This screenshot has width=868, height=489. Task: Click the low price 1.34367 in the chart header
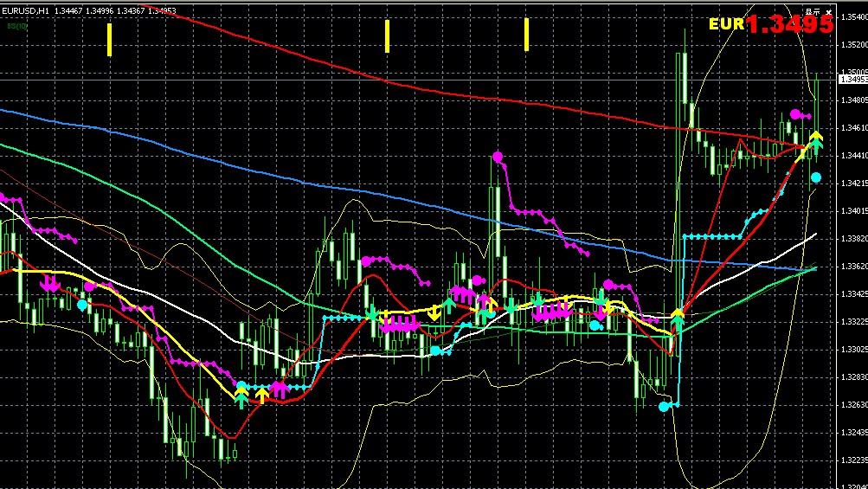132,10
